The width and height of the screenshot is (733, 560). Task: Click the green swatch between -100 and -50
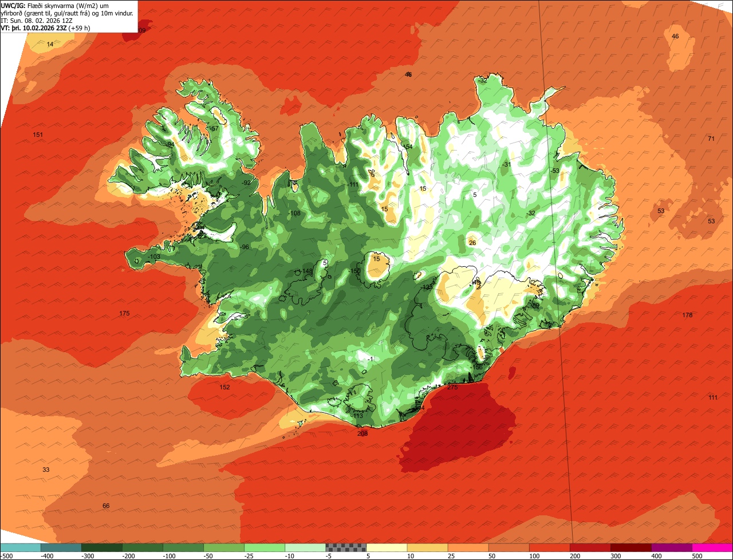[x=184, y=547]
